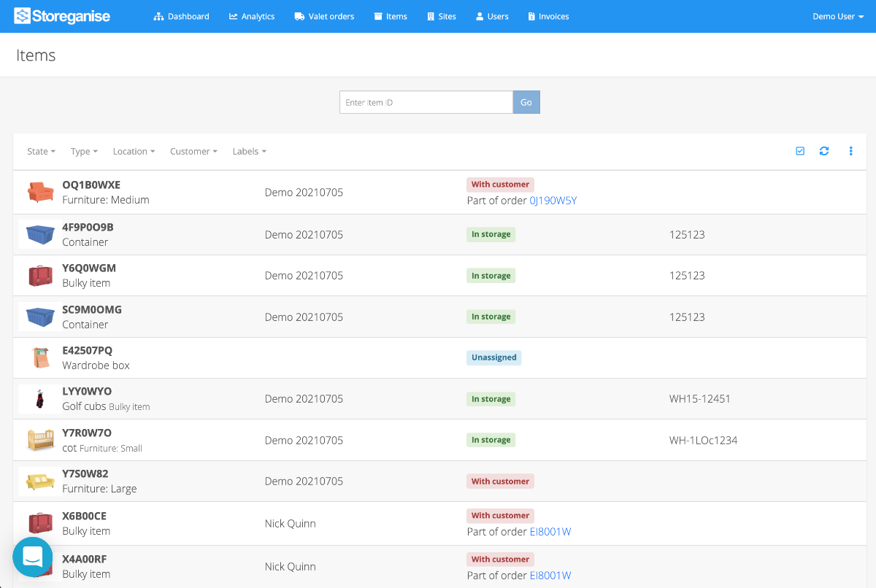The image size is (876, 588).
Task: Click the Storeganise logo
Action: click(x=62, y=16)
